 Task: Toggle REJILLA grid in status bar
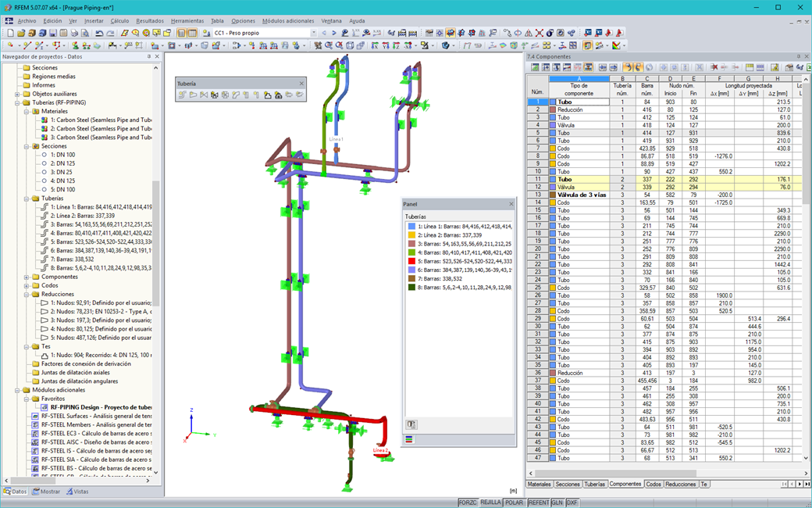coord(490,503)
